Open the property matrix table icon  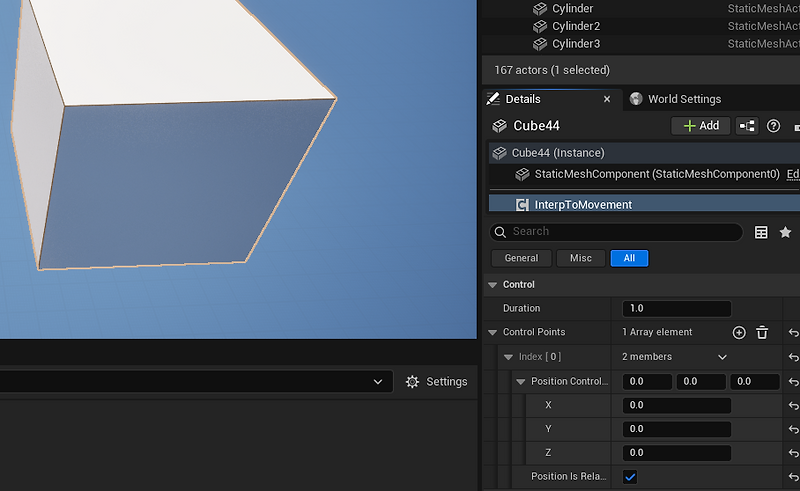(x=761, y=232)
